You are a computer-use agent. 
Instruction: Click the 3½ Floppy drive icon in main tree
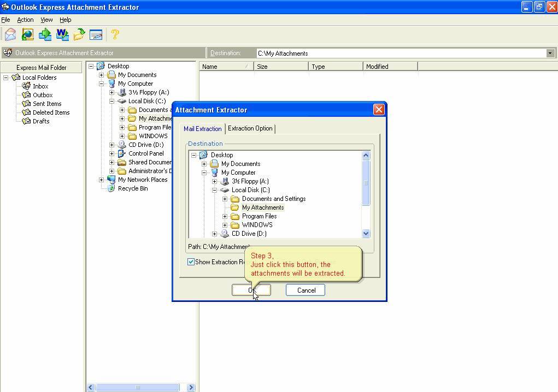(122, 92)
